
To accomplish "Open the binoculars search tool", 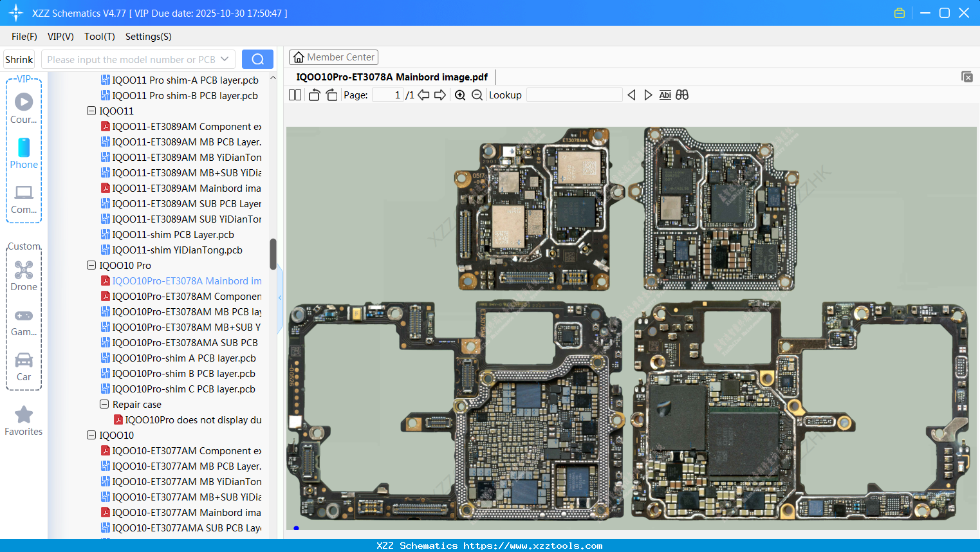I will [682, 95].
